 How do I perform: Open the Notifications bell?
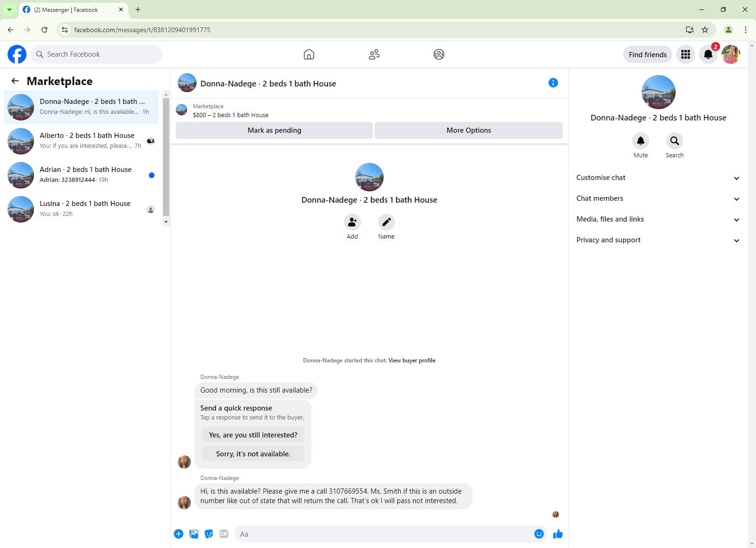[708, 54]
